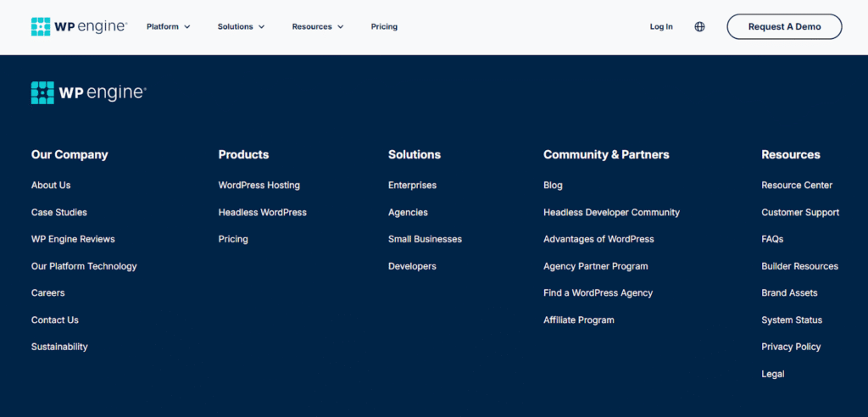The width and height of the screenshot is (868, 417).
Task: Select Enterprises under Solutions
Action: 412,186
